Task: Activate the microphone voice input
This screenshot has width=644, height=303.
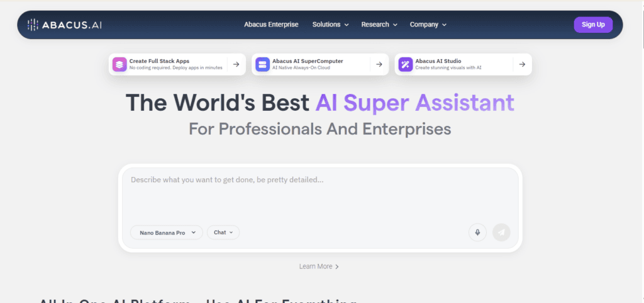Action: pos(478,232)
